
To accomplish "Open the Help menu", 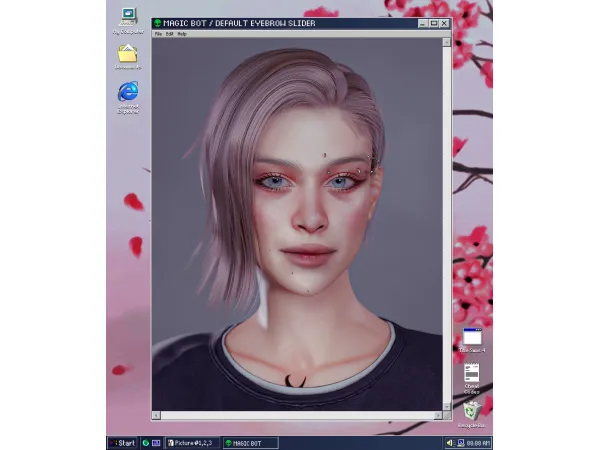I will pos(182,34).
